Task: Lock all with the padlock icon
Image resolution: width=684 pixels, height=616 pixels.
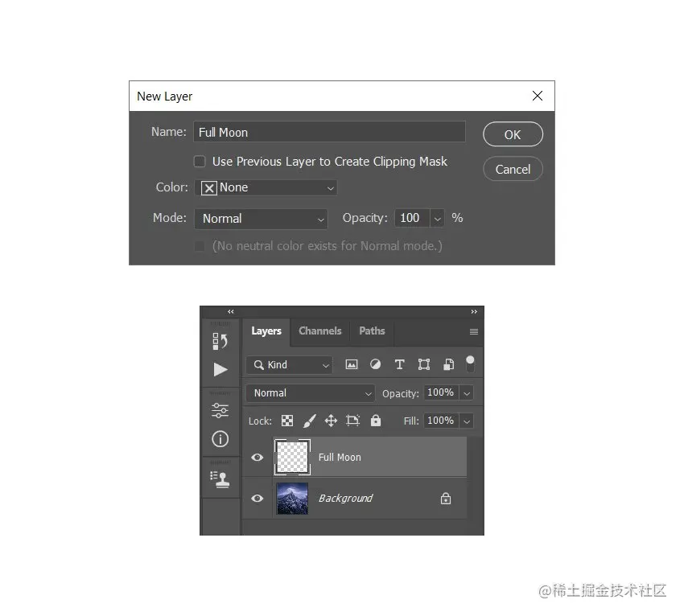Action: [375, 421]
